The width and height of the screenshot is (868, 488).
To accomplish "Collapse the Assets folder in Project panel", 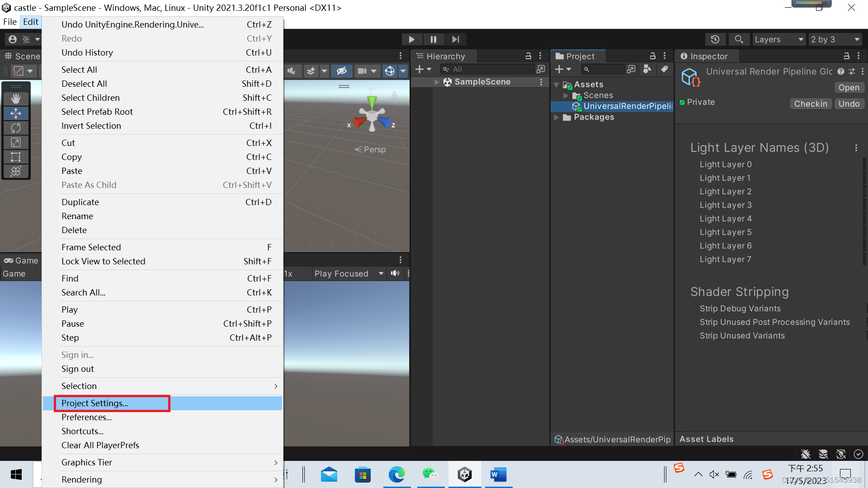I will [x=557, y=84].
